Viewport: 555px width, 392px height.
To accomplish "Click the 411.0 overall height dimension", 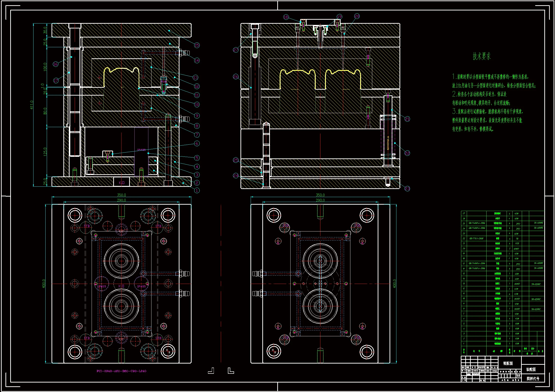I will 32,105.
